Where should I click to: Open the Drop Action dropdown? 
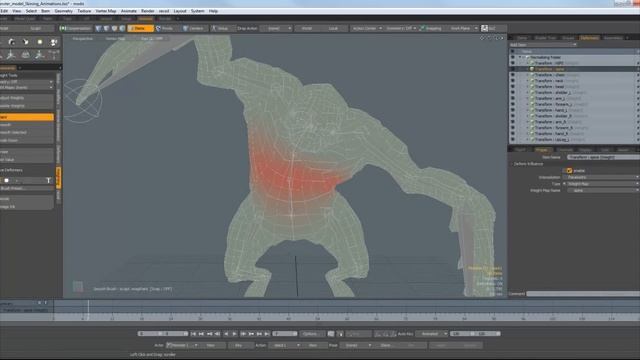276,28
